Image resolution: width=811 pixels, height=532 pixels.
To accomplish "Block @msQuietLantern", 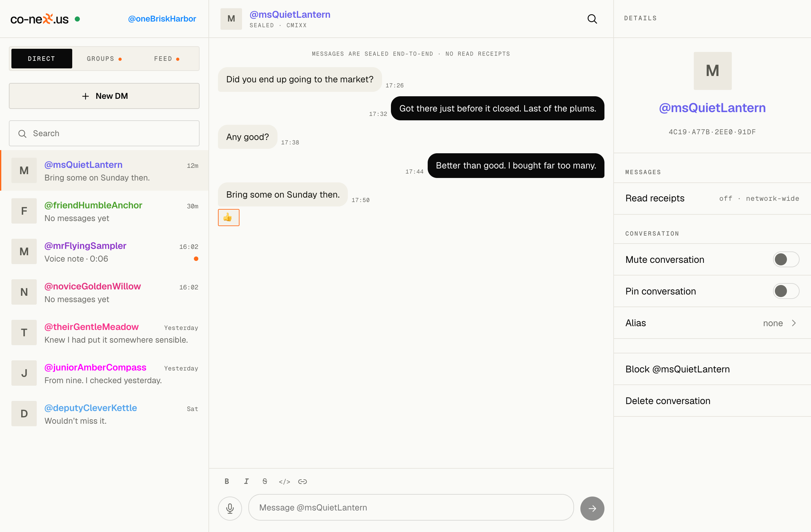I will (712, 369).
